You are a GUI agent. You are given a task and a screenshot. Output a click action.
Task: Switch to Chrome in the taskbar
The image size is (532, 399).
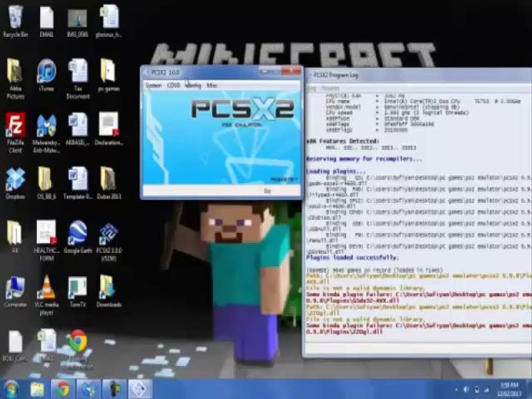click(63, 389)
